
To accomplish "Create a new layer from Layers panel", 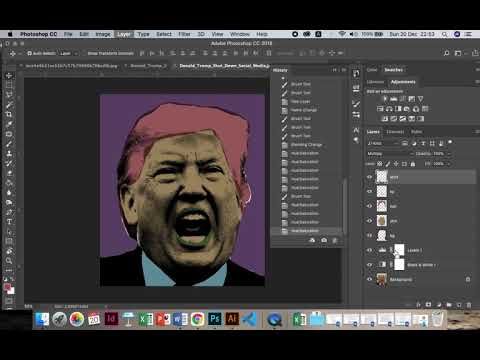I will [459, 305].
